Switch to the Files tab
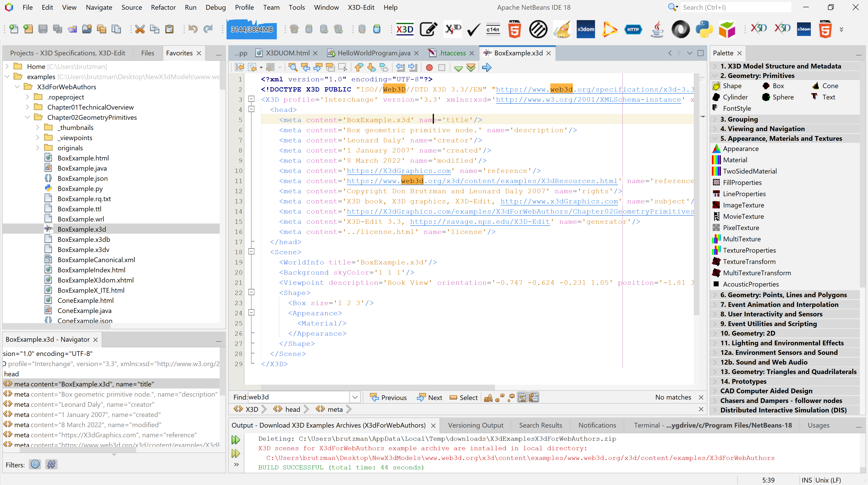 coord(147,53)
